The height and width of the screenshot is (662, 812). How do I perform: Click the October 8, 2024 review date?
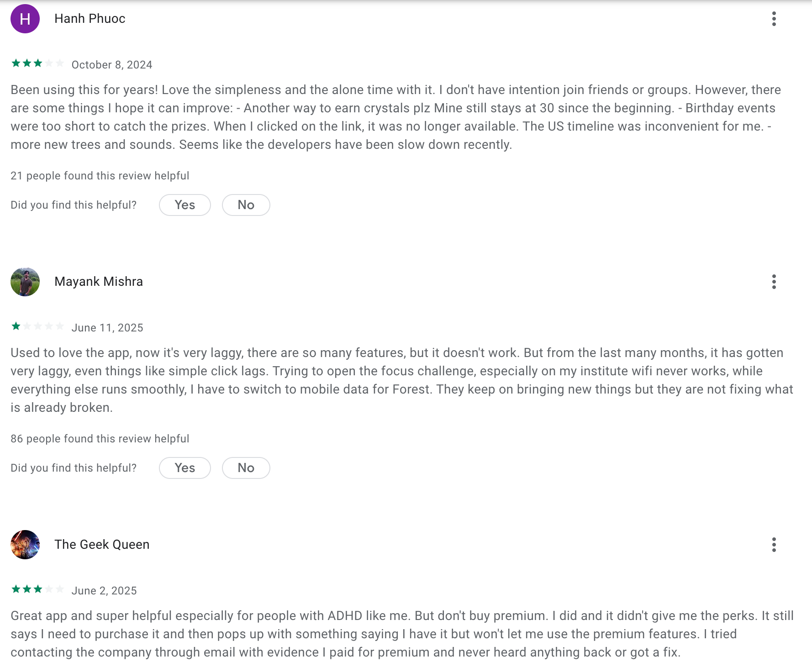[x=112, y=65]
